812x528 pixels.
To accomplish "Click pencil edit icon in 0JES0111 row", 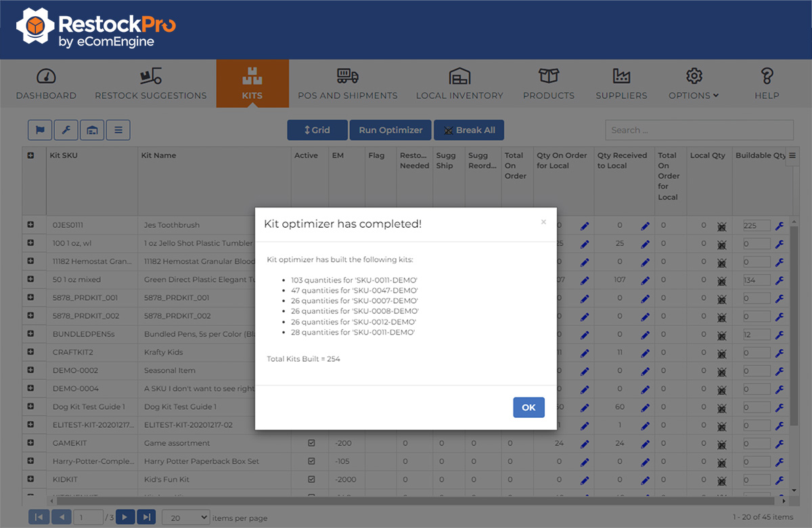I will (x=585, y=226).
